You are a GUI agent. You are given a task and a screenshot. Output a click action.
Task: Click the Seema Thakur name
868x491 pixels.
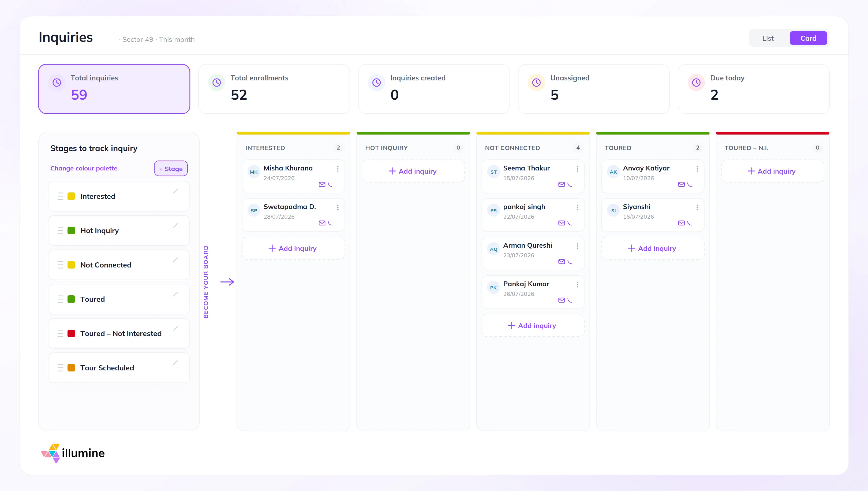tap(526, 168)
